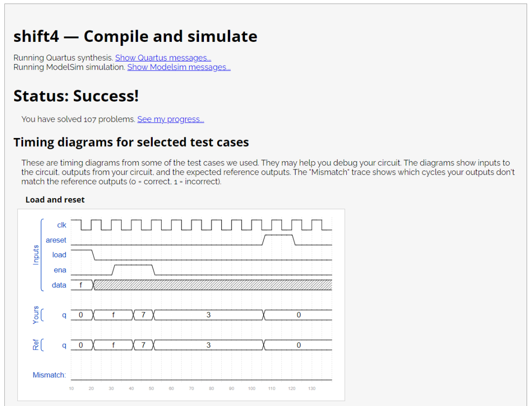Click the data signal label

tap(59, 285)
